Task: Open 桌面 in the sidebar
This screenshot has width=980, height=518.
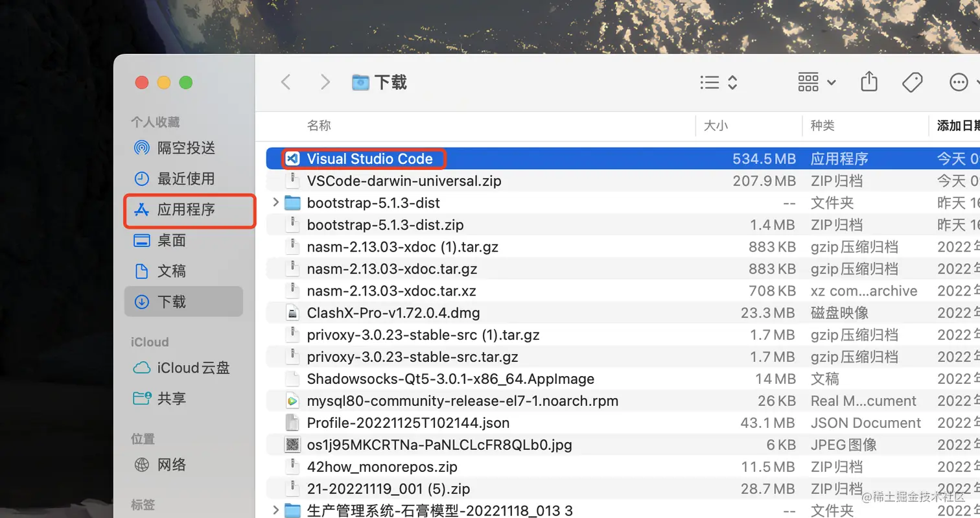Action: 183,241
